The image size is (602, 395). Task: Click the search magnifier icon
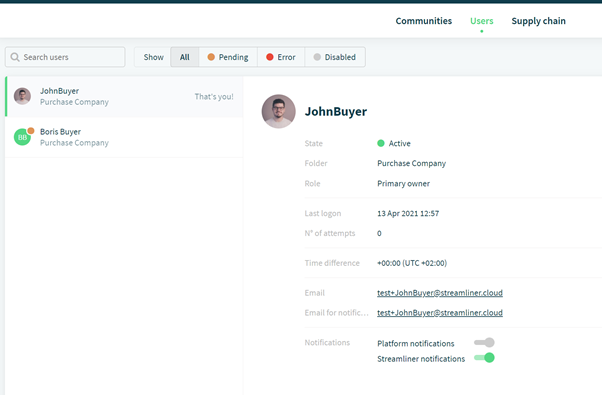click(x=15, y=57)
